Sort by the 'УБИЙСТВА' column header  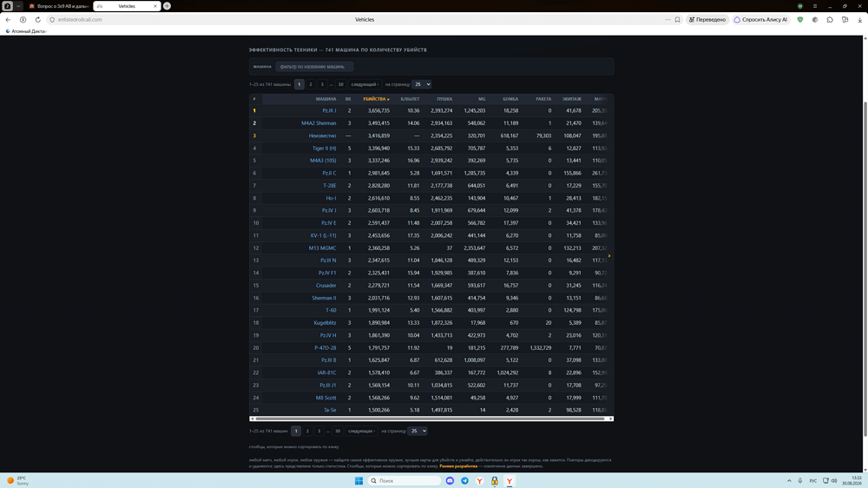tap(376, 99)
